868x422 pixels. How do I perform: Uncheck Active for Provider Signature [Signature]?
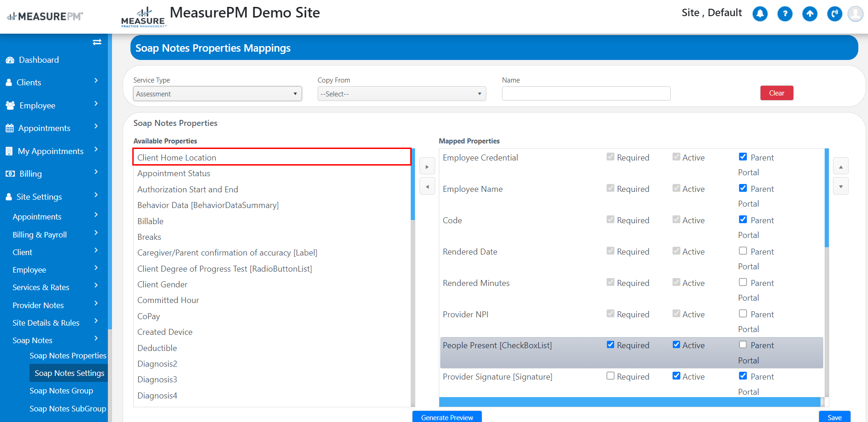677,376
